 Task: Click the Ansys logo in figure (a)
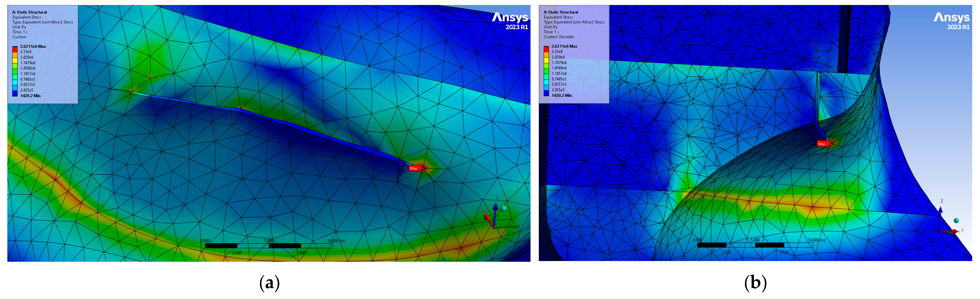[x=510, y=18]
